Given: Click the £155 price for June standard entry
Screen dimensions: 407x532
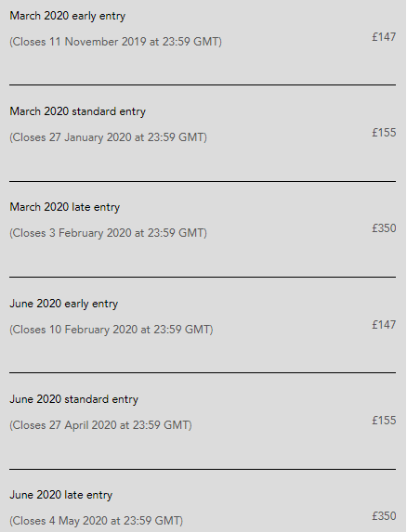Looking at the screenshot, I should pos(384,421).
